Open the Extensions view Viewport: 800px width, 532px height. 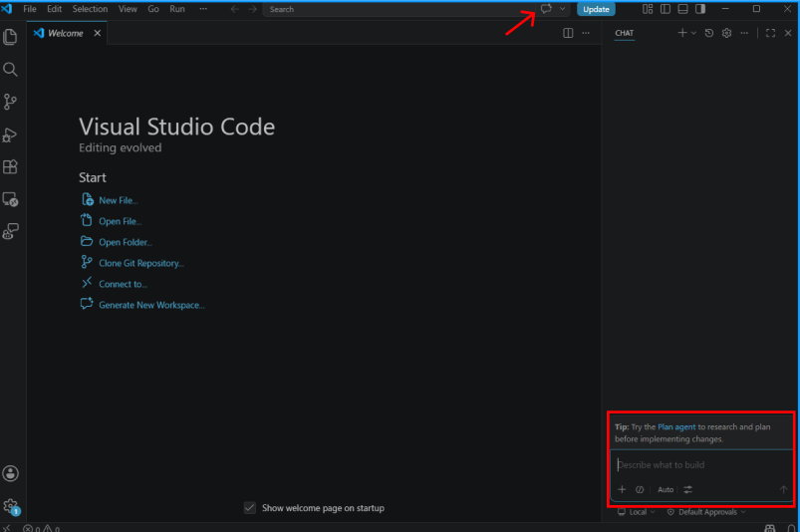[x=10, y=166]
